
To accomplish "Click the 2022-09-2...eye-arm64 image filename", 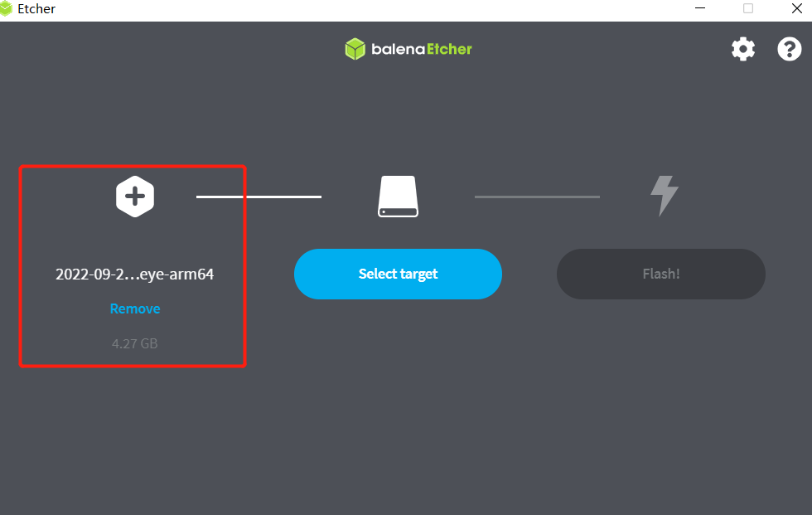I will (134, 274).
